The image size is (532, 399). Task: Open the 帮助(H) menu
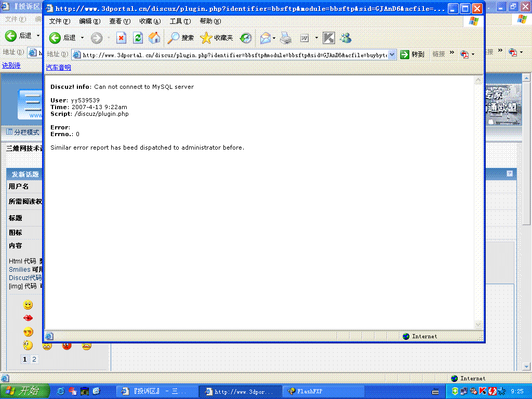coord(210,21)
